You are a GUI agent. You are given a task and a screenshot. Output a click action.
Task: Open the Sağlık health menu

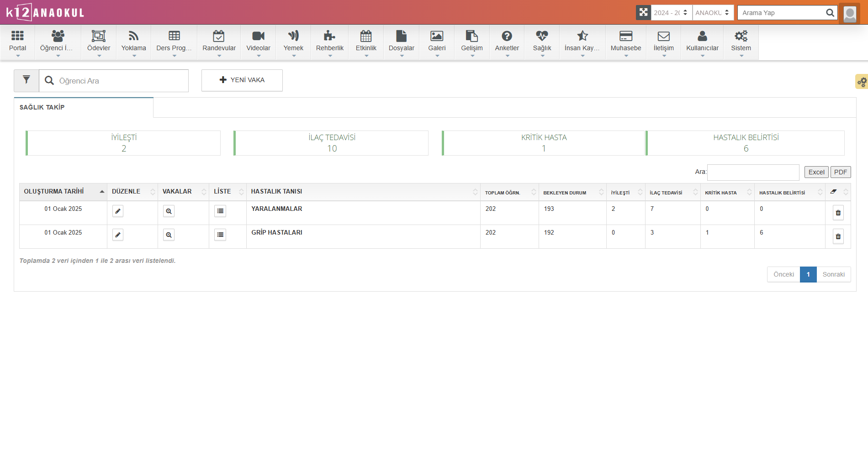[542, 42]
